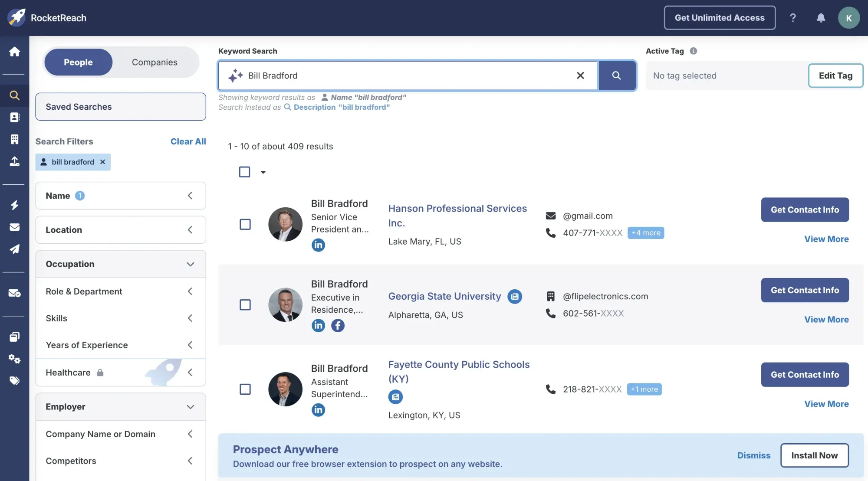
Task: Expand Company Name or Domain filter
Action: coord(121,434)
